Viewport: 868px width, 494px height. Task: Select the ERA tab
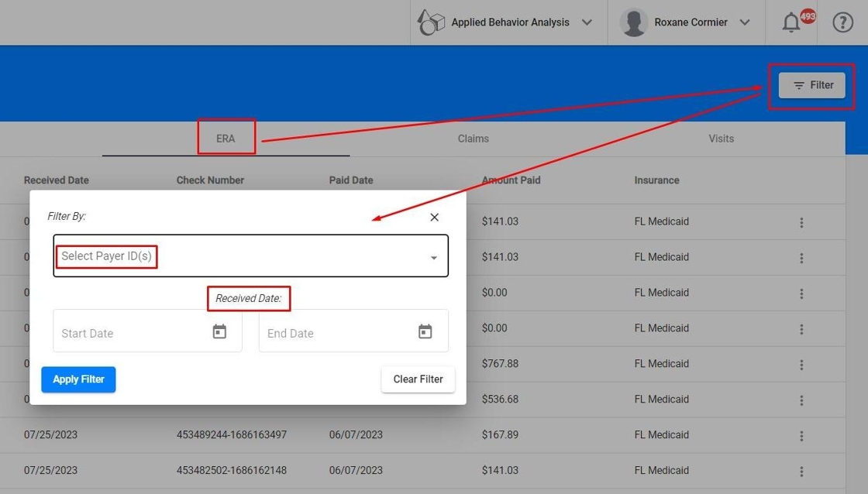(x=226, y=139)
